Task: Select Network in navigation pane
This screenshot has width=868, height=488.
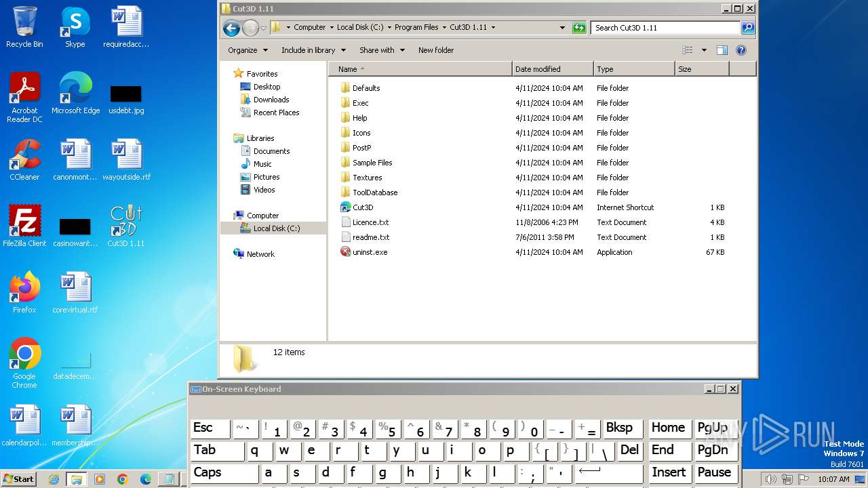Action: click(254, 254)
